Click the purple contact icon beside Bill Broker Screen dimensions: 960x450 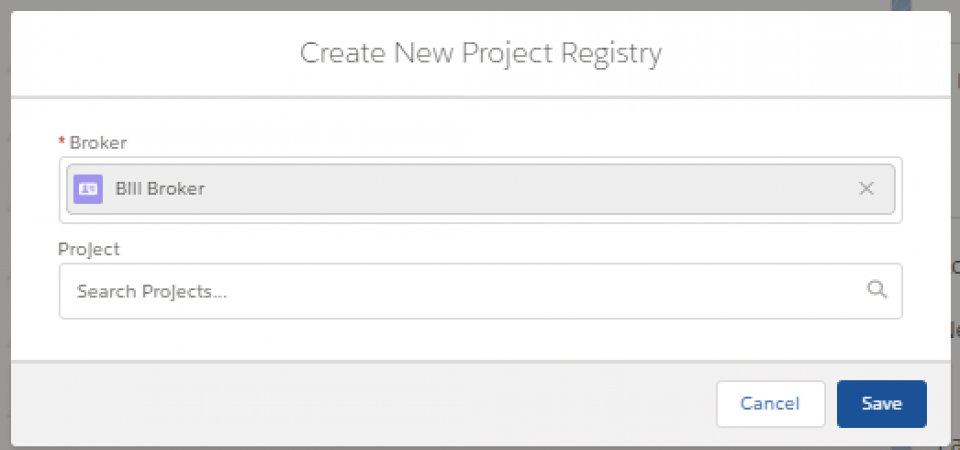click(x=88, y=188)
